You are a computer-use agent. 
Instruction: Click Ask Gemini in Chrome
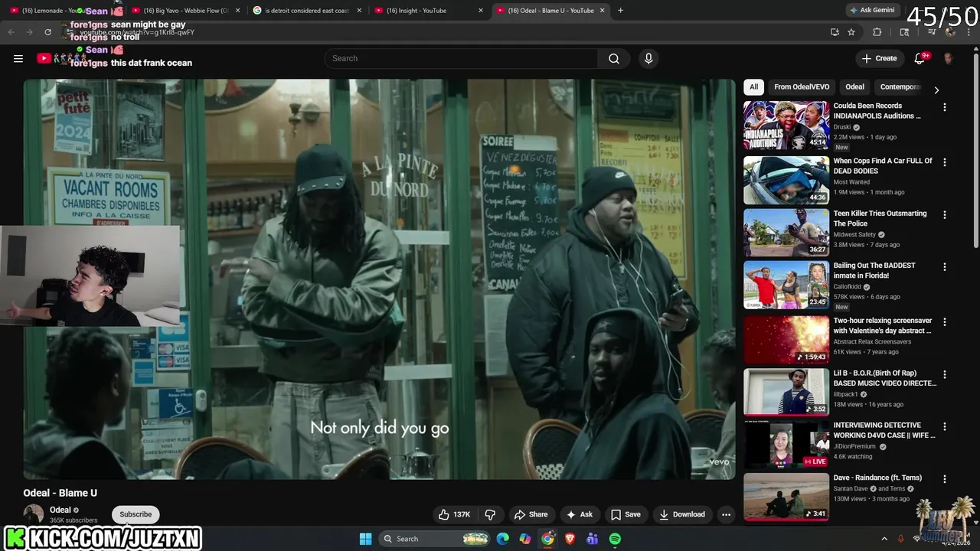click(871, 10)
